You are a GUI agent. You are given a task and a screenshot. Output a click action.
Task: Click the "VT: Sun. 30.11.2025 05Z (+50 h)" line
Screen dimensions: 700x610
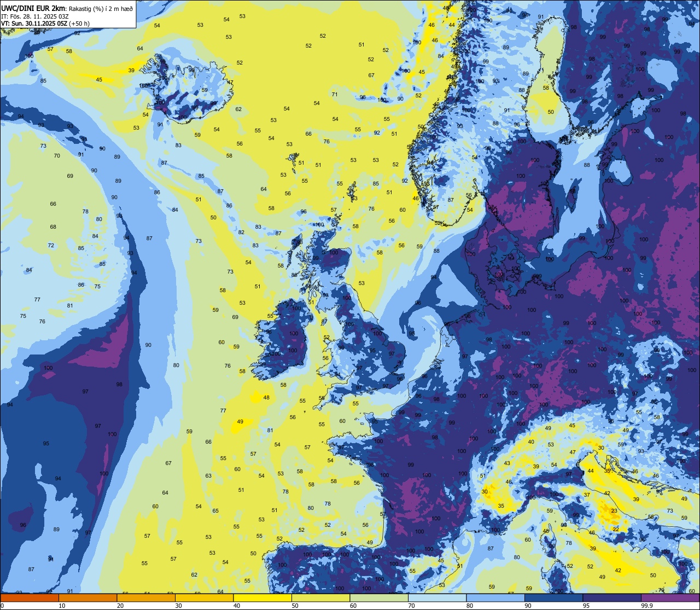click(45, 24)
